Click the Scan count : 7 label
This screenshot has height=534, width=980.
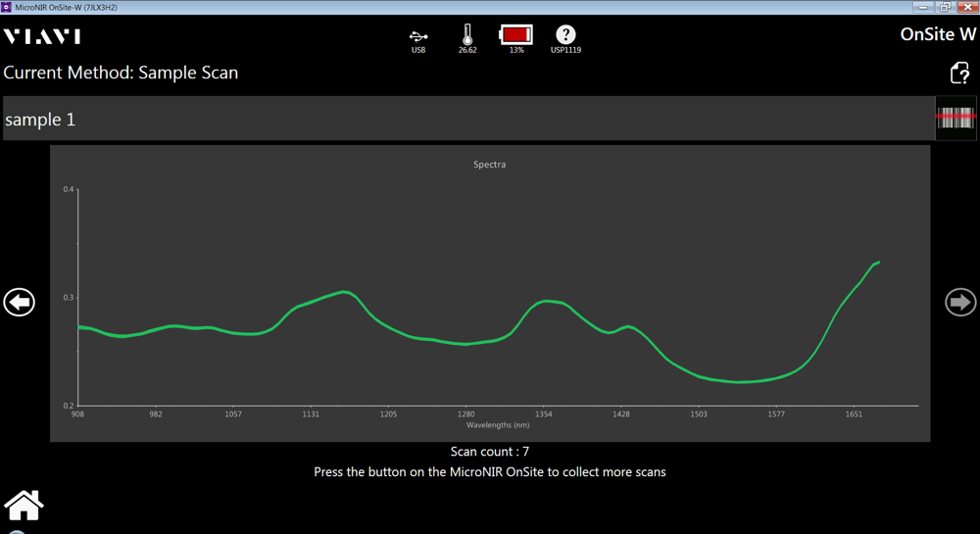pos(489,452)
